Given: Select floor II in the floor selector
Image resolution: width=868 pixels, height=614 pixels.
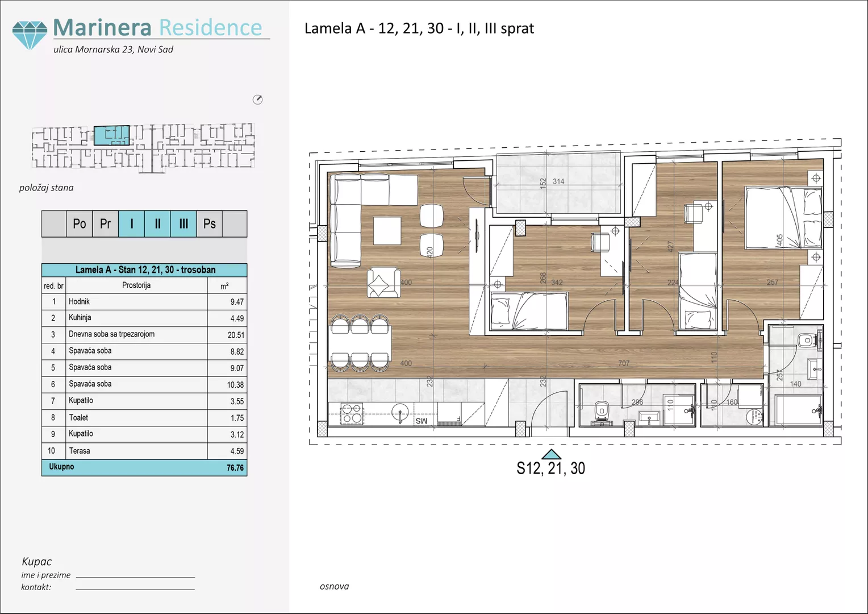Looking at the screenshot, I should point(157,224).
